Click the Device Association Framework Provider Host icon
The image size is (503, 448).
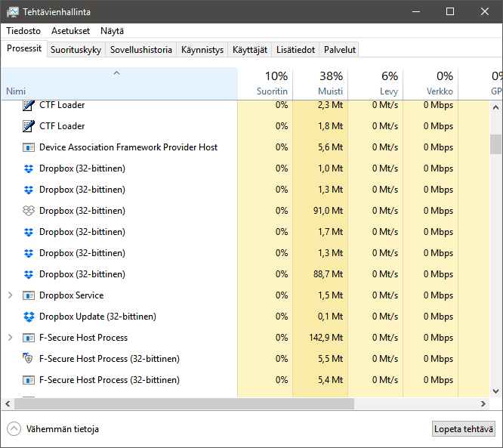29,147
